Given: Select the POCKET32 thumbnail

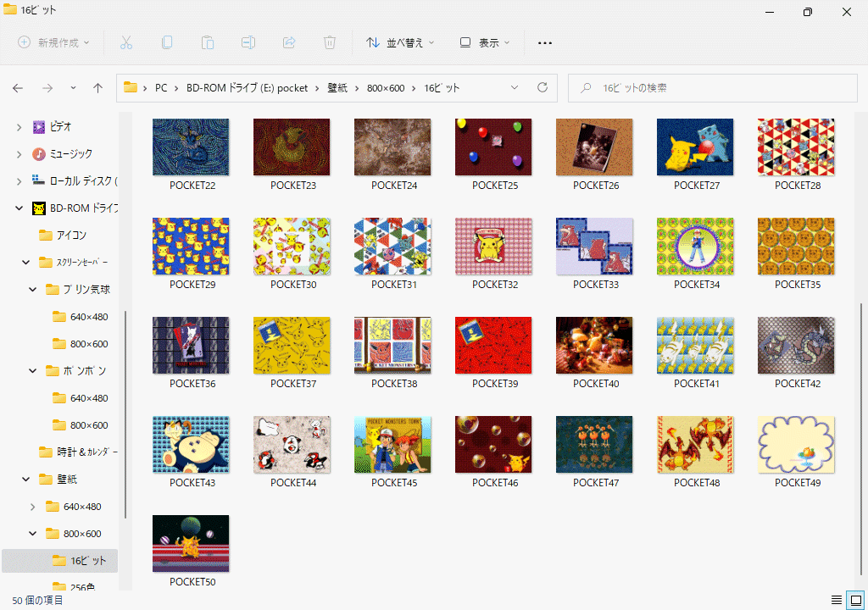Looking at the screenshot, I should click(494, 246).
